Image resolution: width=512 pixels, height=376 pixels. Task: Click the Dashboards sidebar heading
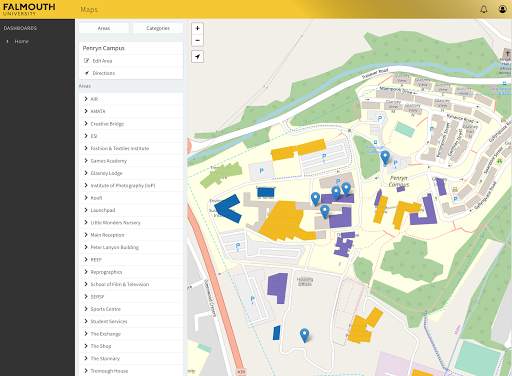(20, 28)
